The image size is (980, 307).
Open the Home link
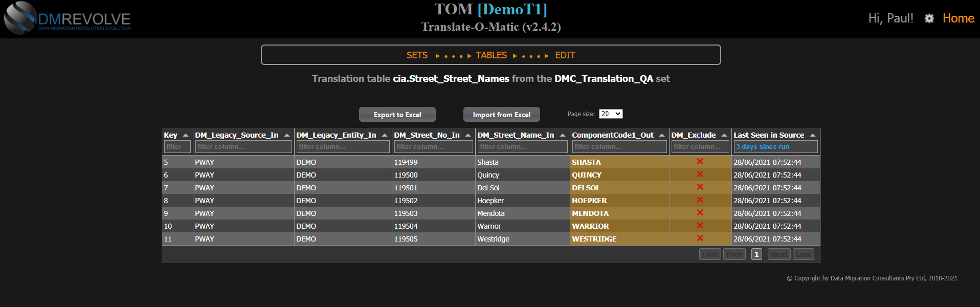click(958, 18)
